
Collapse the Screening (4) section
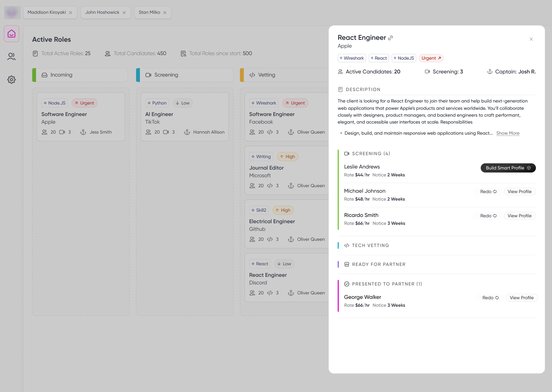tap(371, 154)
